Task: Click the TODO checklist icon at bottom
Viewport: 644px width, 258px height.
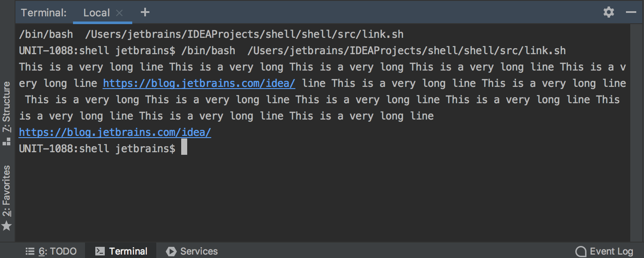Action: tap(30, 251)
